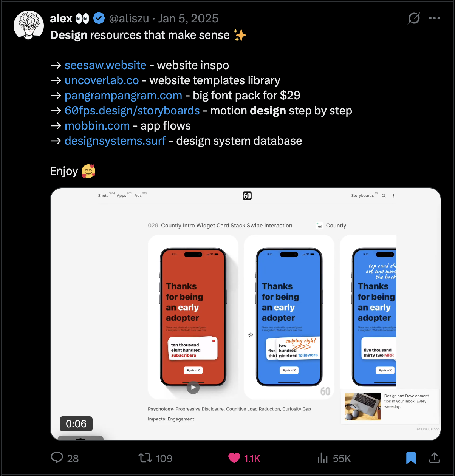The image size is (455, 476).
Task: Click alex's profile avatar
Action: pos(29,25)
